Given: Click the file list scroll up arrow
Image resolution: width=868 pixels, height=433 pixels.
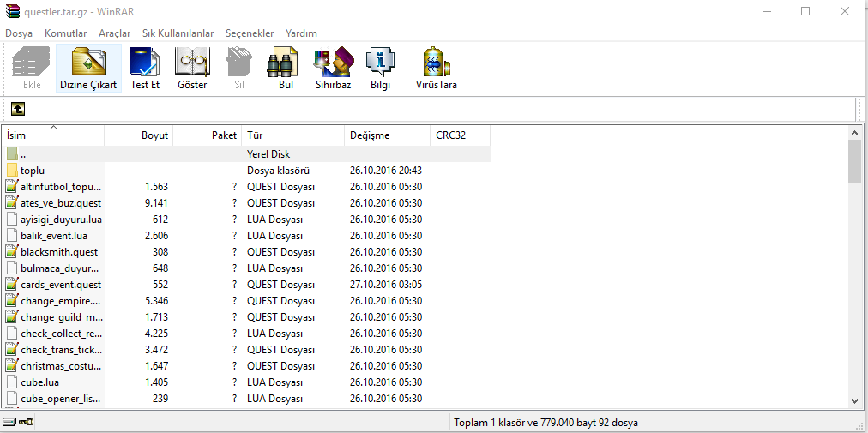Looking at the screenshot, I should coord(855,133).
